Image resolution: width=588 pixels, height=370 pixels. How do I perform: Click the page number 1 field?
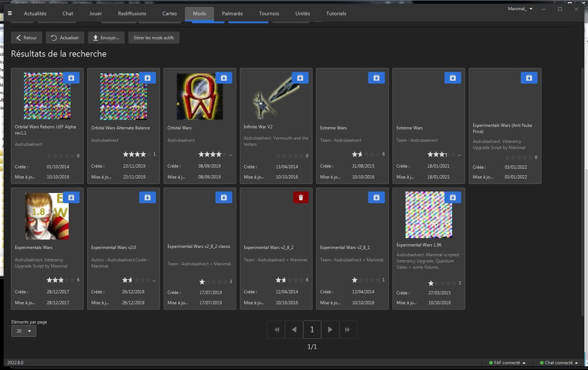click(312, 330)
